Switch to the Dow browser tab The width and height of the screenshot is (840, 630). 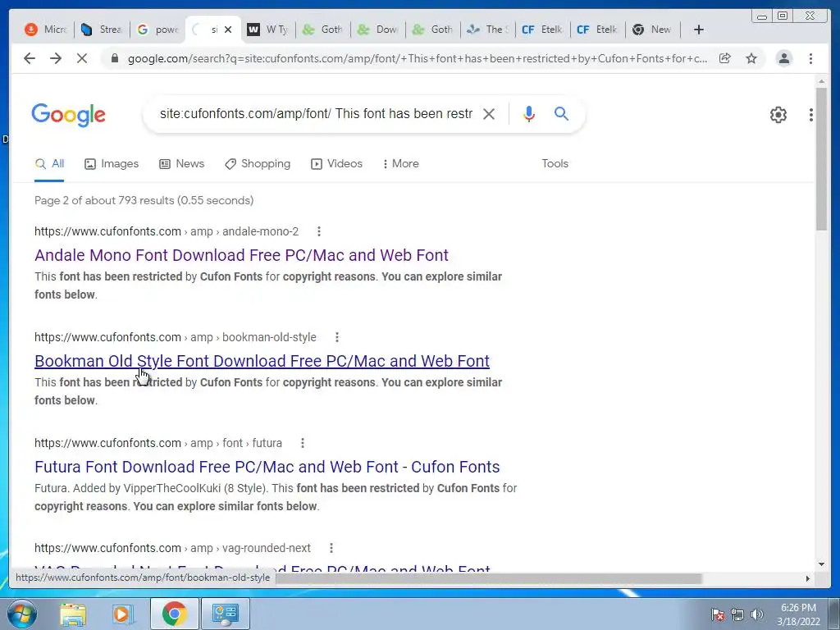(x=378, y=30)
